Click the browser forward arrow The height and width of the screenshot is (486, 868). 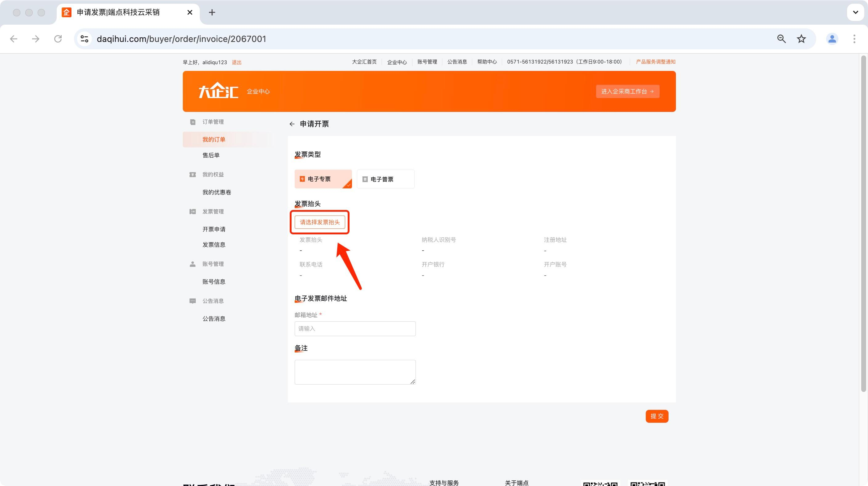pyautogui.click(x=36, y=39)
